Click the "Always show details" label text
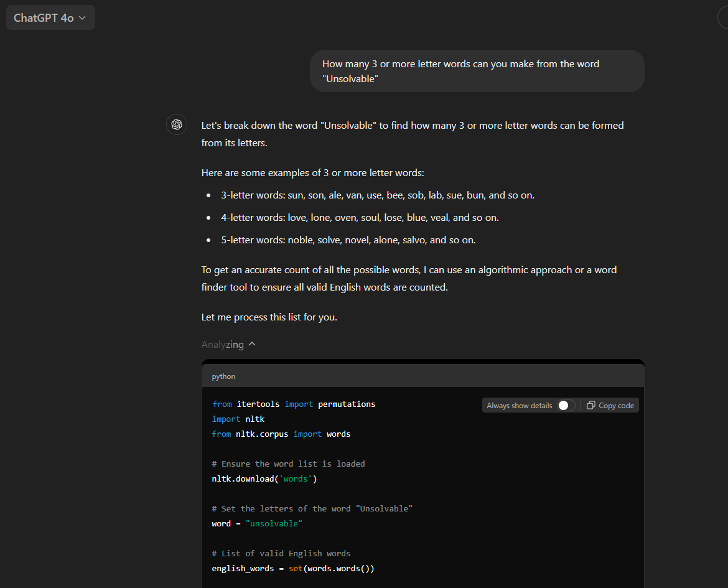The width and height of the screenshot is (728, 588). [x=519, y=406]
